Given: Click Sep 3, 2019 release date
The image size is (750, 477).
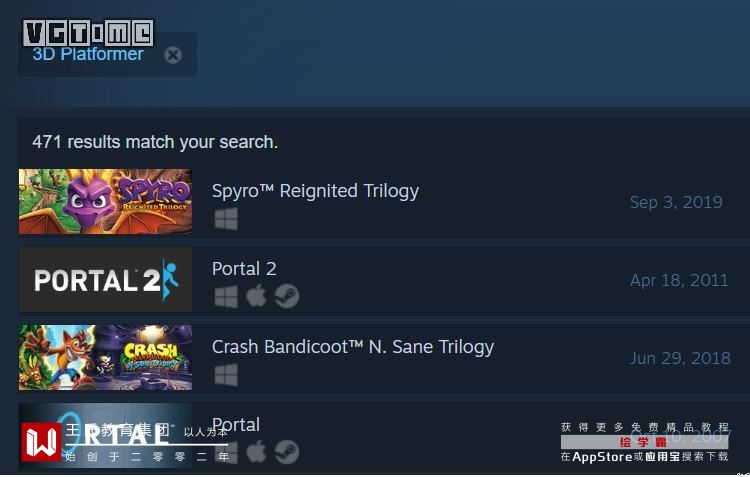Looking at the screenshot, I should (676, 202).
